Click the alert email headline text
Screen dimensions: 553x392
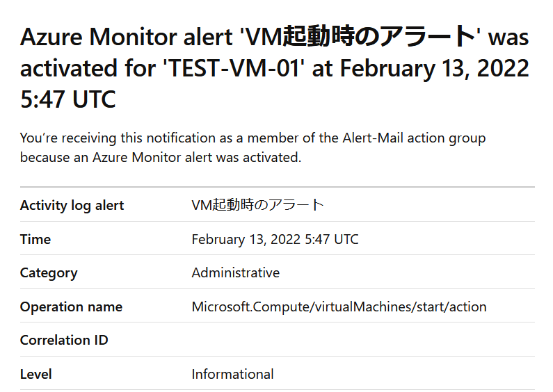[274, 67]
